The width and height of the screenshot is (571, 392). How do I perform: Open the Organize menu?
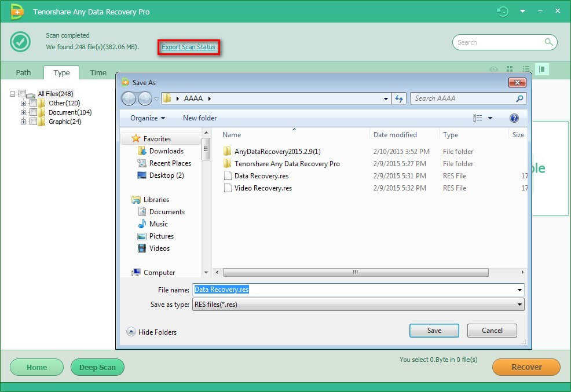[148, 118]
